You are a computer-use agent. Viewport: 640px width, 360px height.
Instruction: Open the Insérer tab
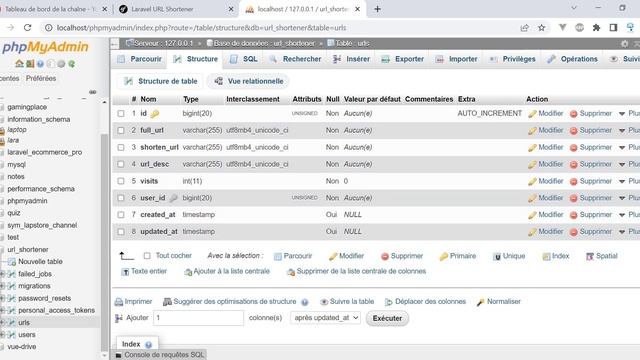tap(352, 59)
